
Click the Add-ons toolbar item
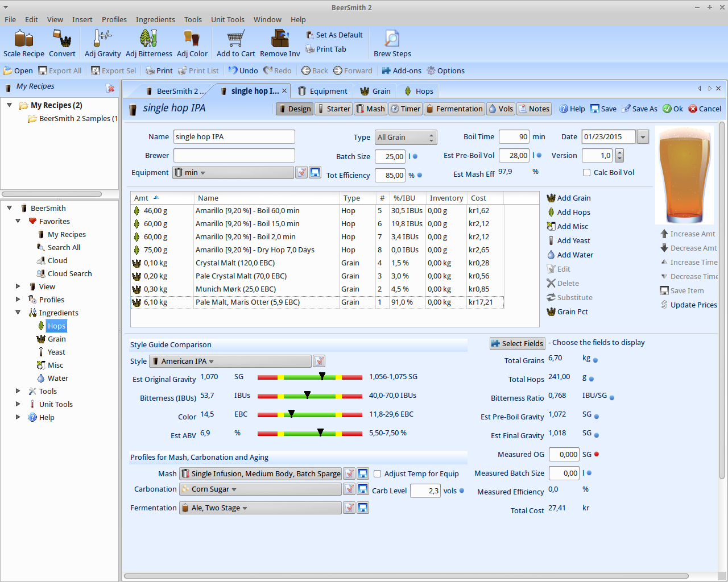[402, 70]
